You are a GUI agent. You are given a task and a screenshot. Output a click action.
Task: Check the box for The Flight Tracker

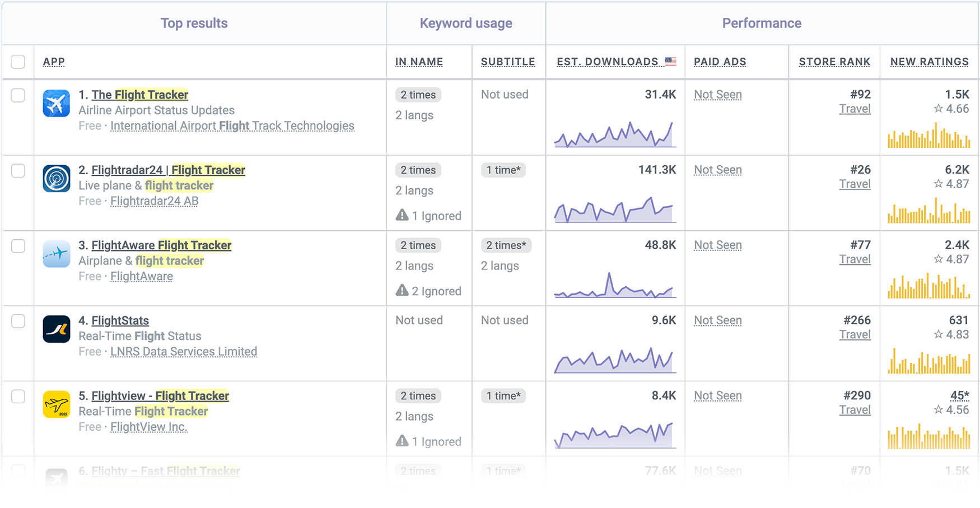18,95
